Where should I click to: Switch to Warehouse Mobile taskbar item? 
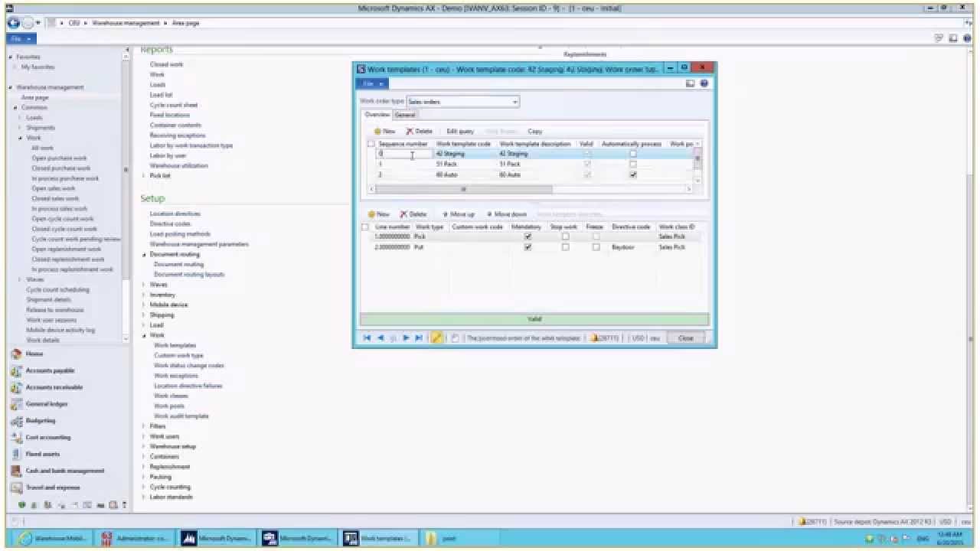[54, 538]
